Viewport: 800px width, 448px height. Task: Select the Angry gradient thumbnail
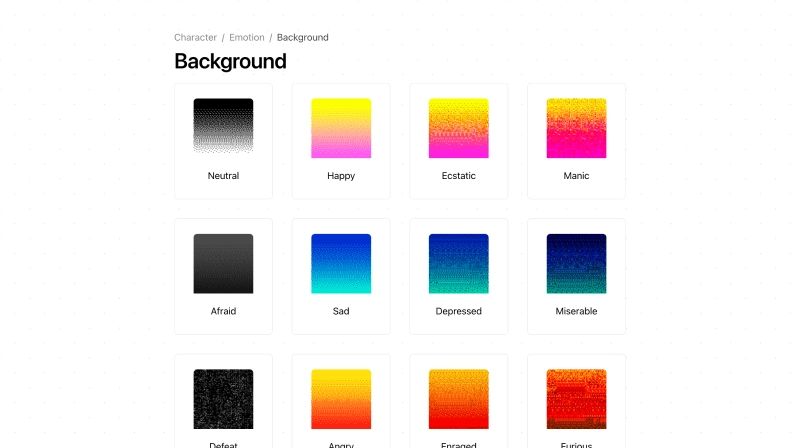pos(341,399)
